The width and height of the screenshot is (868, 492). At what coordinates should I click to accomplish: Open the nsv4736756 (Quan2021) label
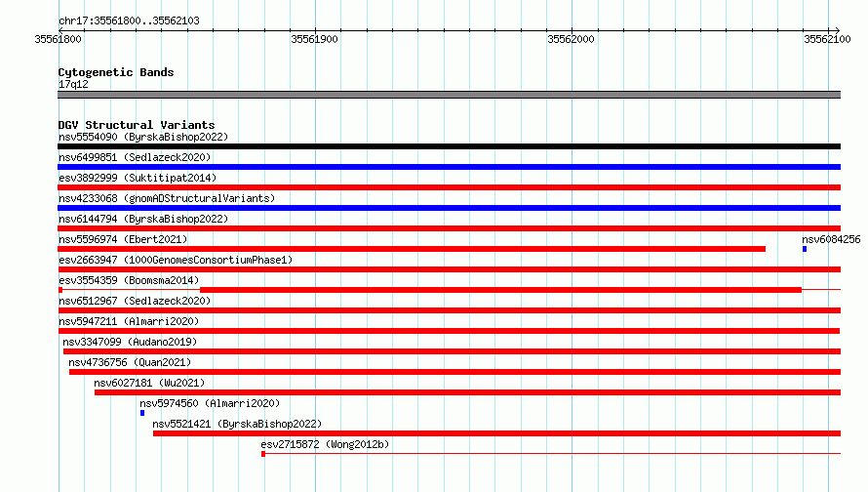130,362
